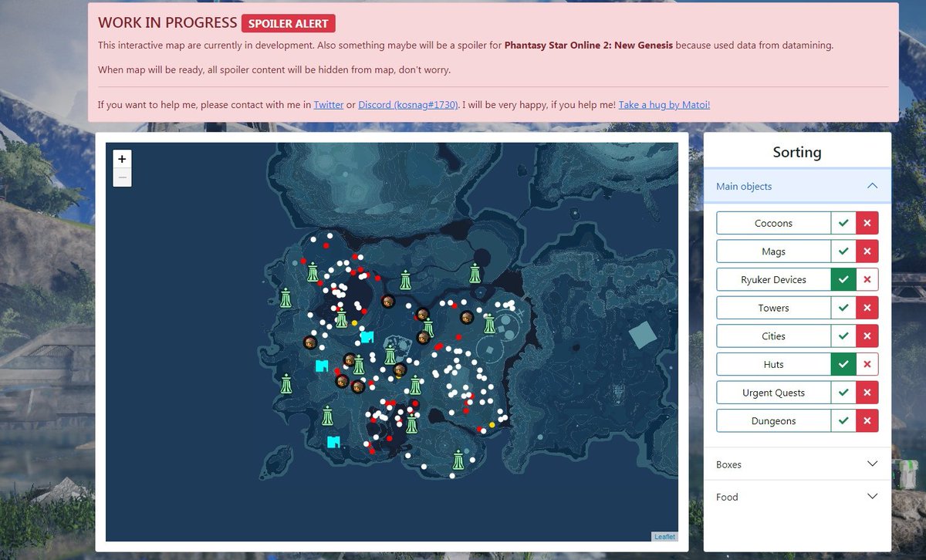Collapse the Main objects section
Image resolution: width=926 pixels, height=560 pixels.
pyautogui.click(x=797, y=186)
